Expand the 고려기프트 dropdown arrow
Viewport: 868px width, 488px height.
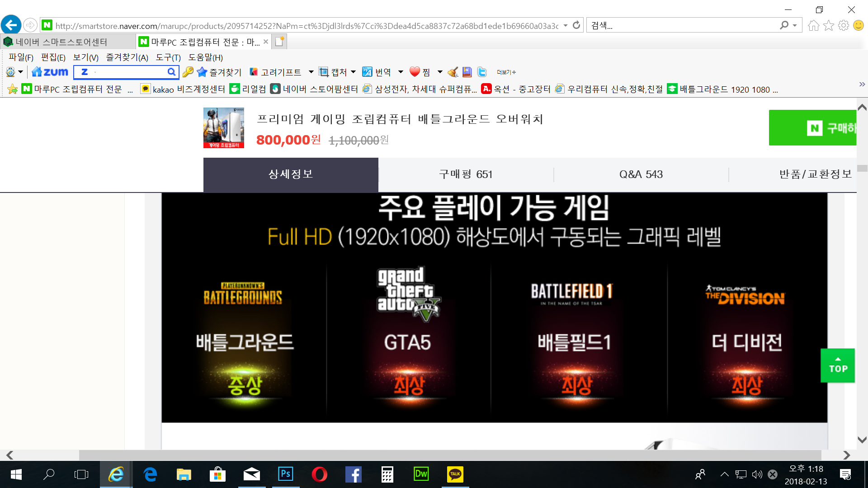(x=311, y=72)
